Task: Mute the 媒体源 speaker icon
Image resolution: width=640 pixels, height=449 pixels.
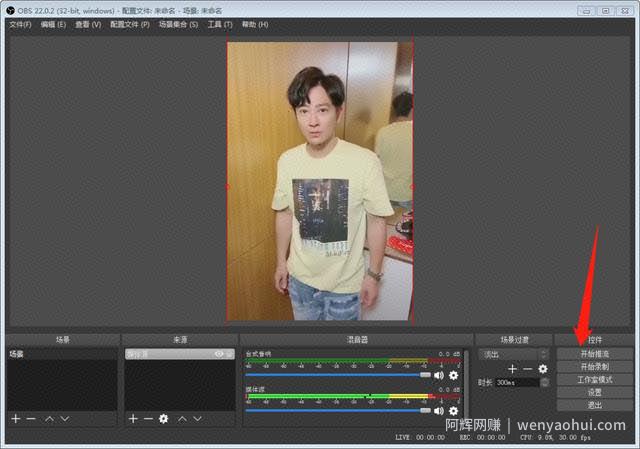Action: (x=439, y=411)
